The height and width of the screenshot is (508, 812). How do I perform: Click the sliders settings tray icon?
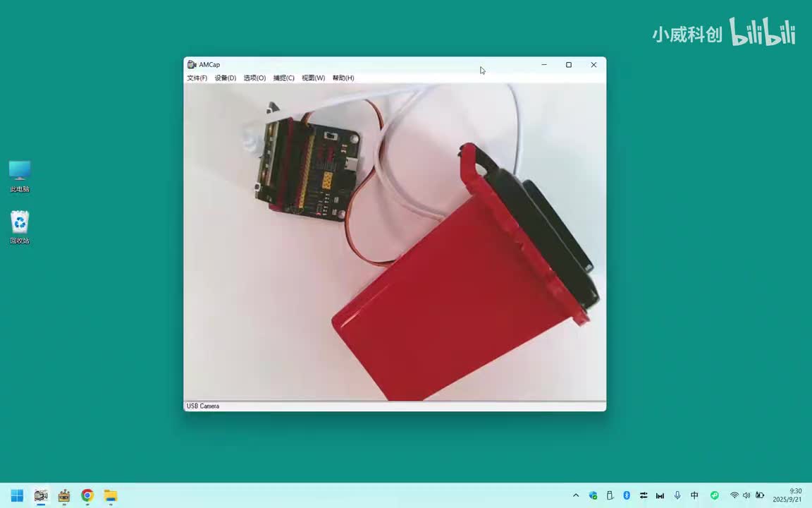click(x=643, y=495)
